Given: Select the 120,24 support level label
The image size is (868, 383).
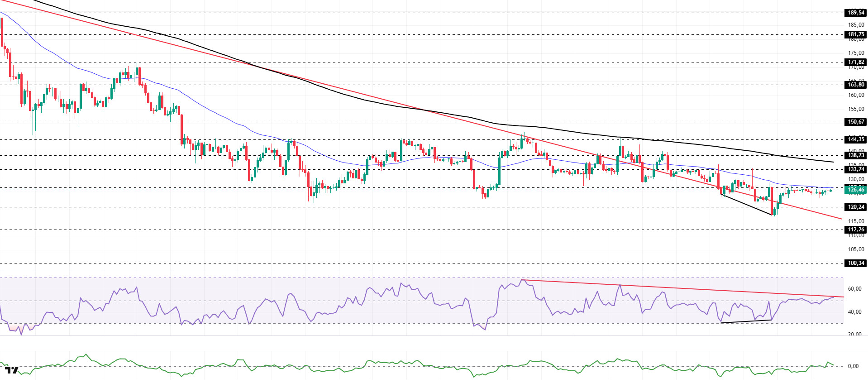Looking at the screenshot, I should point(855,207).
